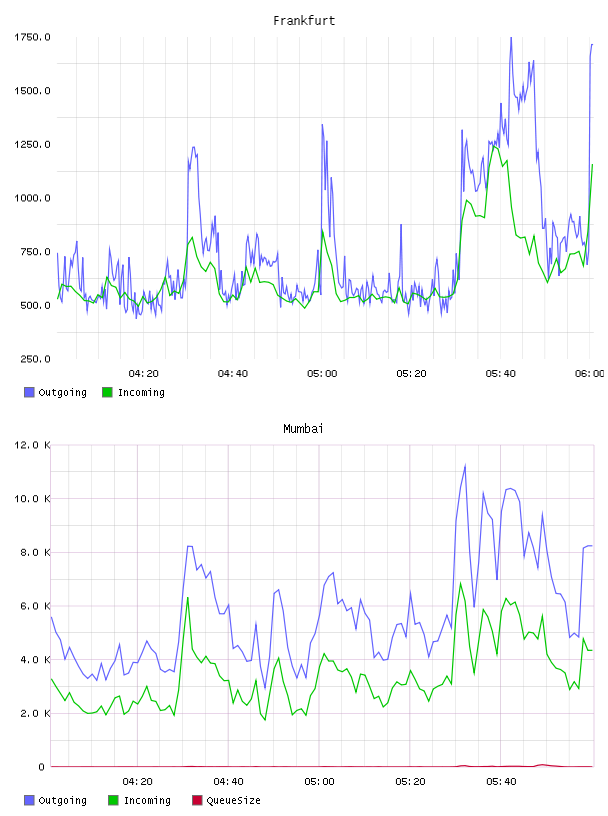Click the 05:00 time label on Frankfurt chart
This screenshot has height=816, width=608.
pos(322,374)
